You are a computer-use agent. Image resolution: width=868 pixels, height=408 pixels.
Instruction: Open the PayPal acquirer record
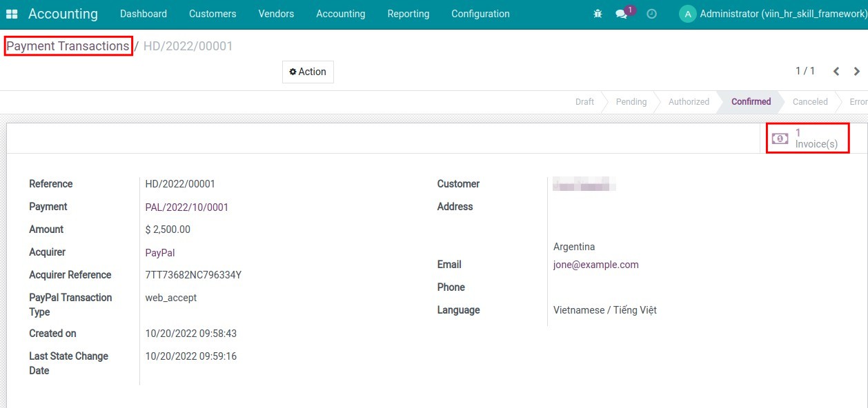159,252
